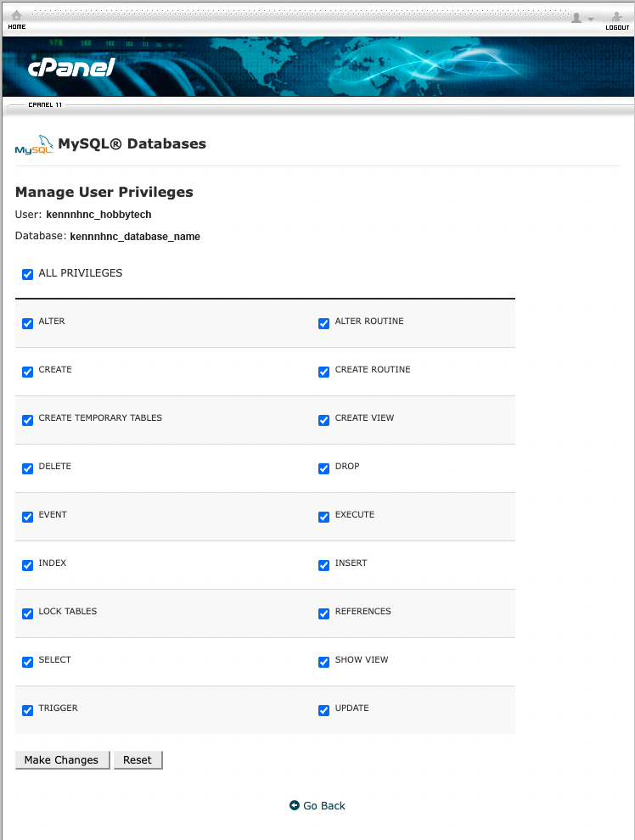Follow the Go Back link

coord(324,805)
